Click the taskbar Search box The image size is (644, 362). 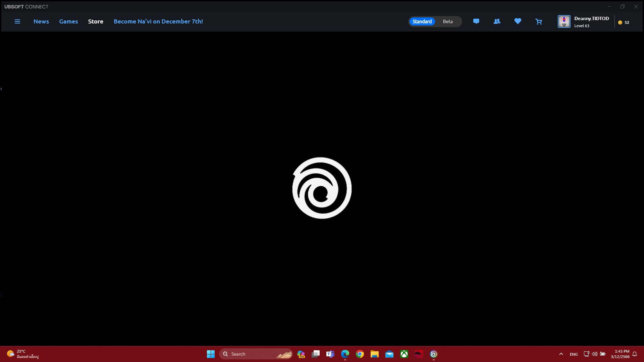(x=256, y=354)
